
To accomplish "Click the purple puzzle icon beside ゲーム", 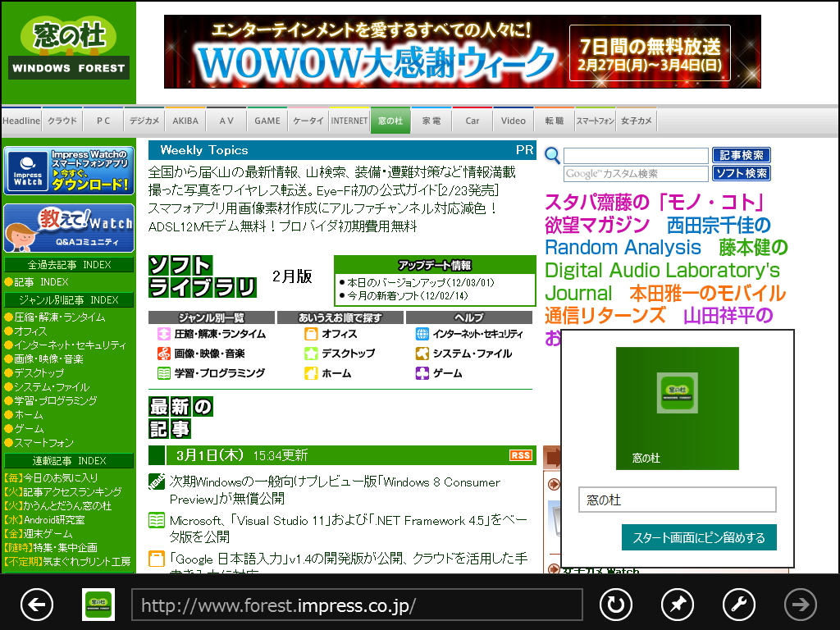I will click(x=422, y=374).
